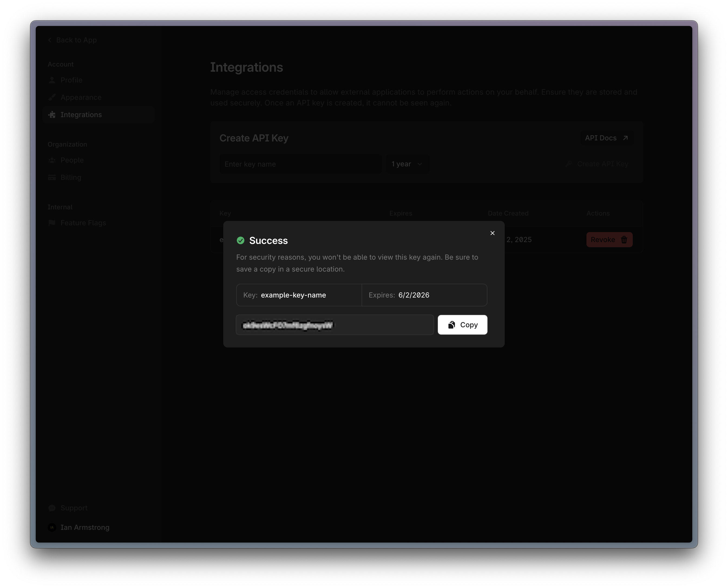Image resolution: width=728 pixels, height=588 pixels.
Task: Click the Billing card icon
Action: [x=52, y=177]
